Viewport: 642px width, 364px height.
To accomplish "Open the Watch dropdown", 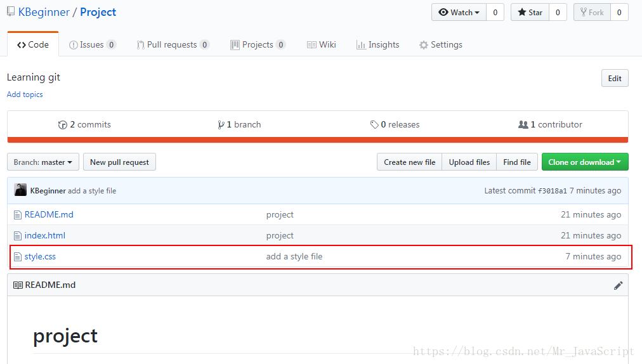I will (459, 12).
